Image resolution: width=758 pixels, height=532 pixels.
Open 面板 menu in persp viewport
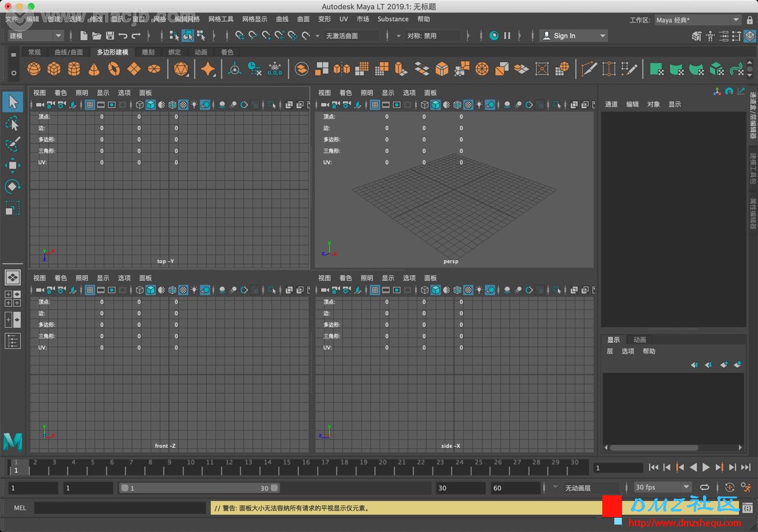[x=431, y=93]
